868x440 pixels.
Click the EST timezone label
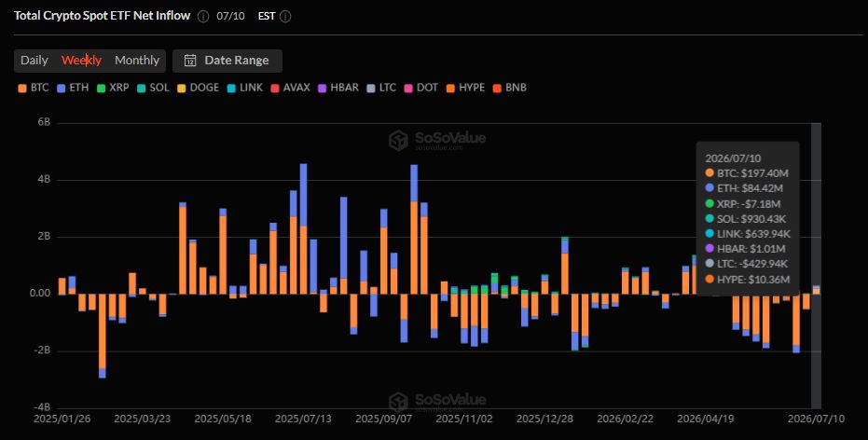point(267,17)
